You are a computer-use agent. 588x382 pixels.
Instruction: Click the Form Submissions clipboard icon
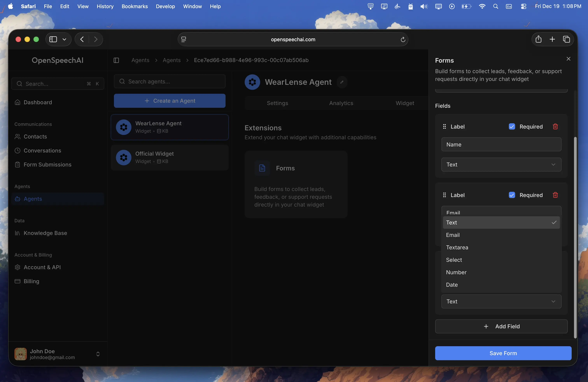coord(17,165)
